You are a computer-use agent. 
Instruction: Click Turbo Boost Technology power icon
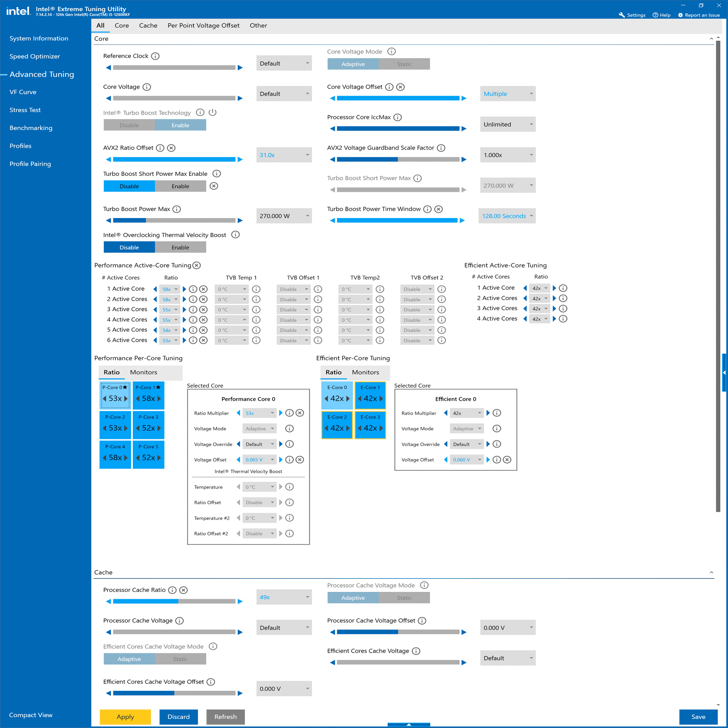point(213,112)
